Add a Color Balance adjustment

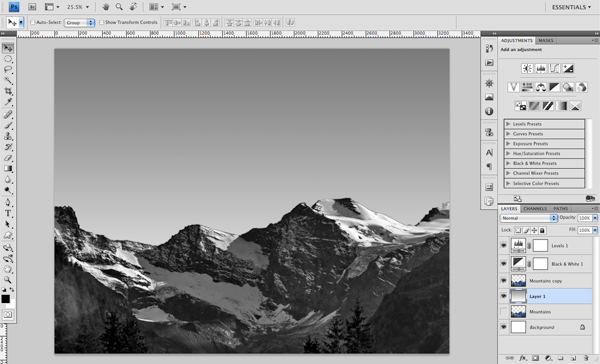click(x=541, y=87)
